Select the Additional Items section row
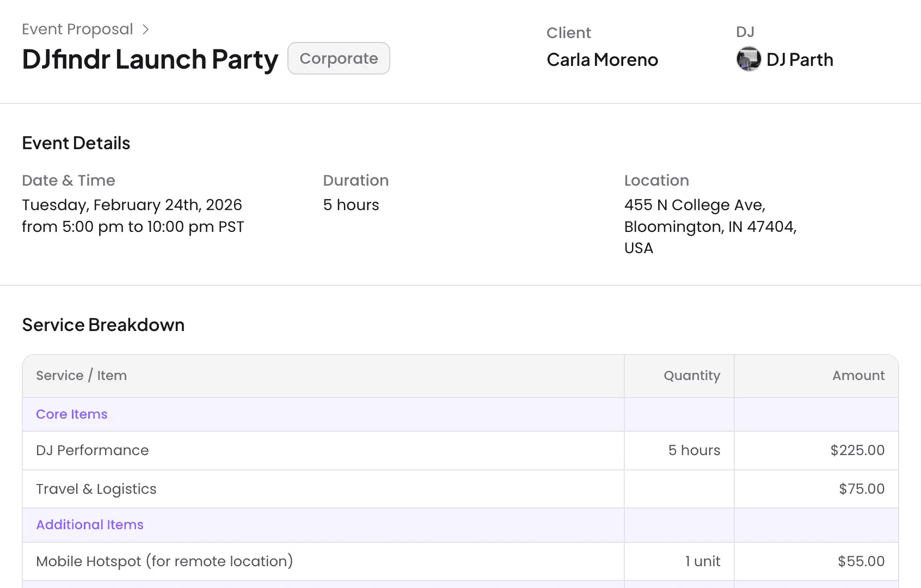Viewport: 921px width, 588px height. coord(461,525)
